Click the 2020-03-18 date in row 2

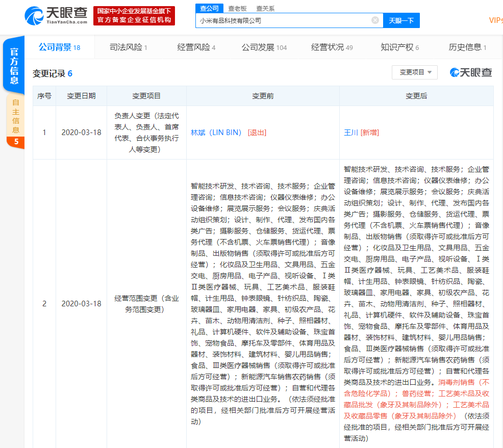click(81, 303)
